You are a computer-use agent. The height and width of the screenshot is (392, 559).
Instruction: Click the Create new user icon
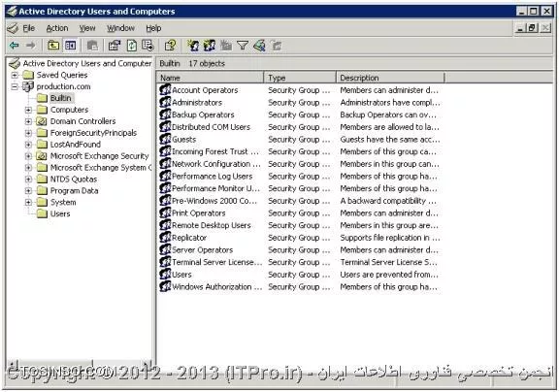click(x=193, y=46)
